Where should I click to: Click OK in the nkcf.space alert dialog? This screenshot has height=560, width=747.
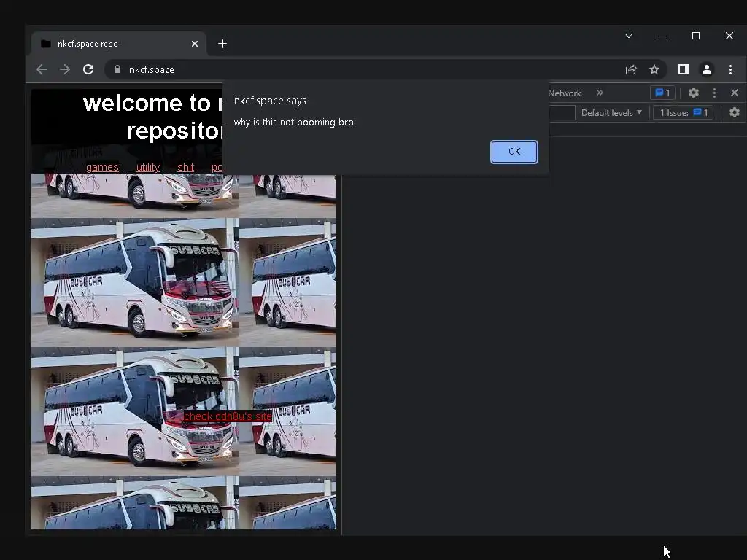tap(514, 152)
